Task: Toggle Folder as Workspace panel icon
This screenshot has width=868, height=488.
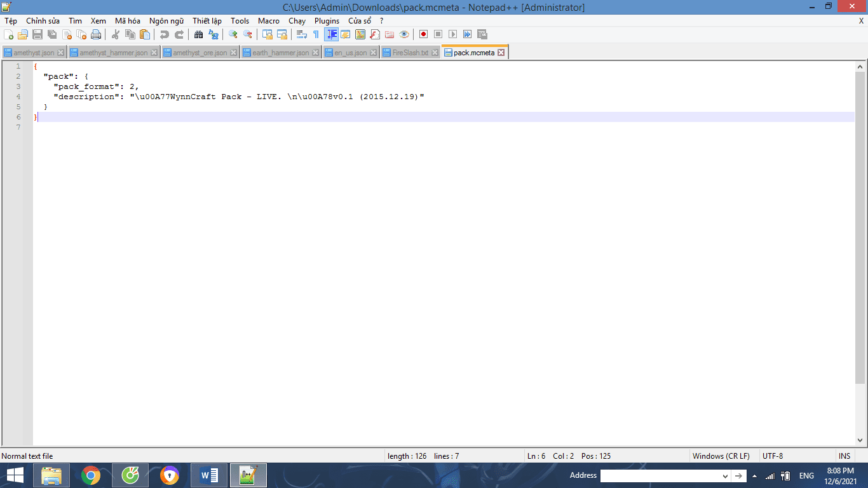Action: [390, 34]
